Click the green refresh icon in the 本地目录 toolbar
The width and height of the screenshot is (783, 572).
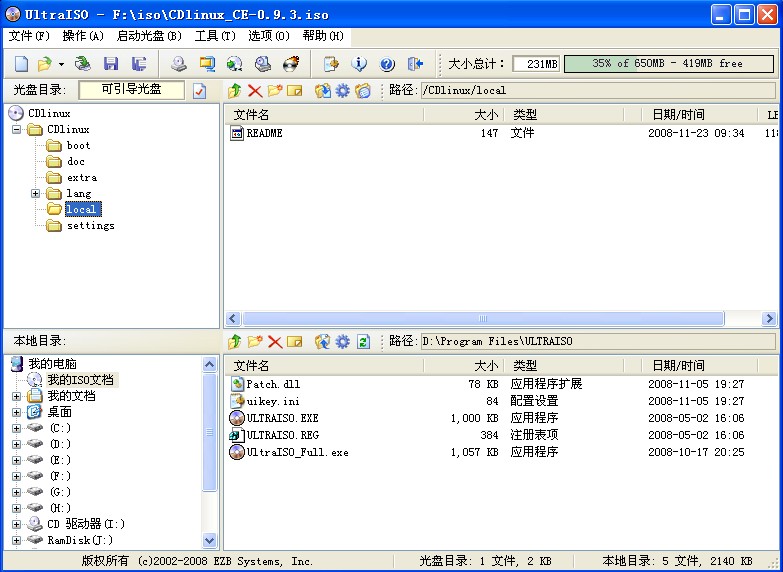(x=363, y=342)
